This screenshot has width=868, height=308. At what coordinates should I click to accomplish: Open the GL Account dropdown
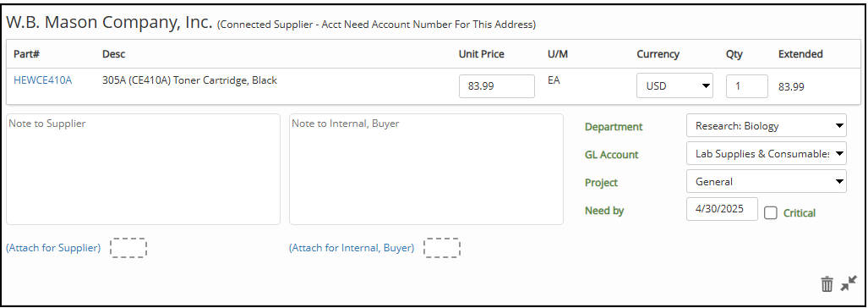[x=766, y=153]
